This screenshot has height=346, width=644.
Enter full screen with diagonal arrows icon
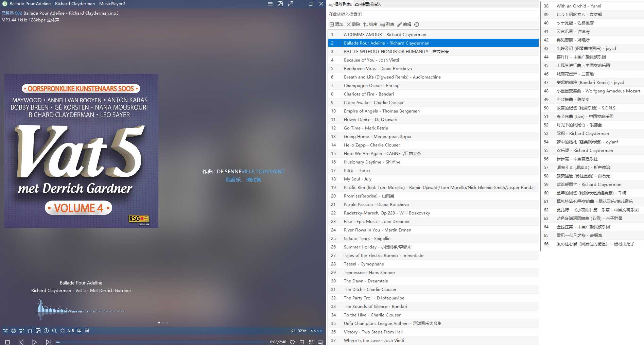(291, 4)
